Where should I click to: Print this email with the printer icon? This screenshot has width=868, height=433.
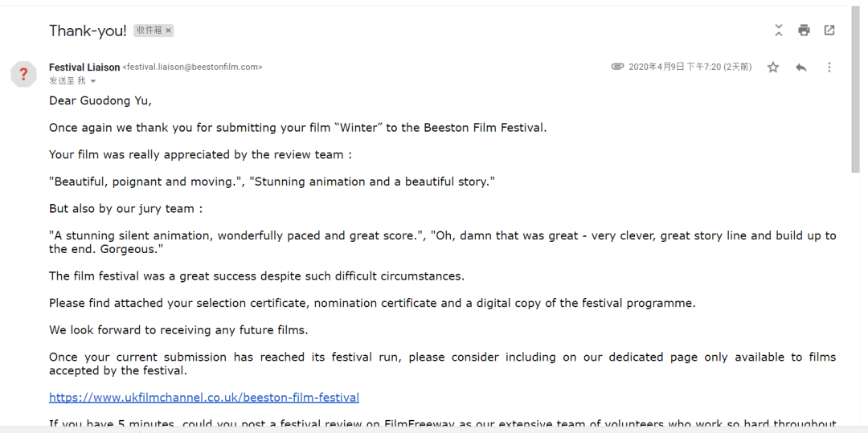(804, 31)
